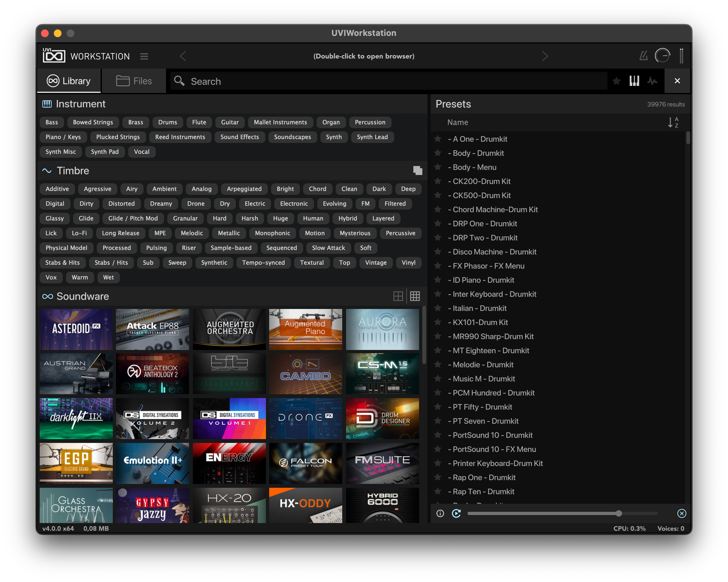728x582 pixels.
Task: Go to the previous preset arrow
Action: click(x=183, y=56)
